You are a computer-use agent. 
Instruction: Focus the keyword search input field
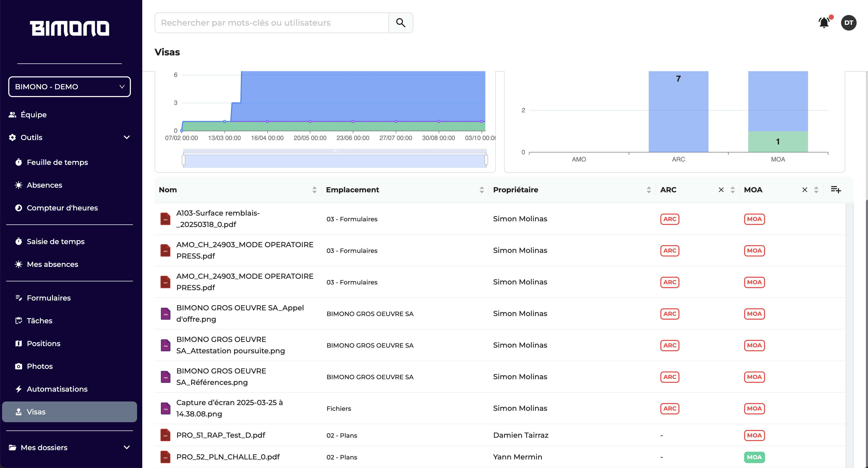tap(272, 23)
